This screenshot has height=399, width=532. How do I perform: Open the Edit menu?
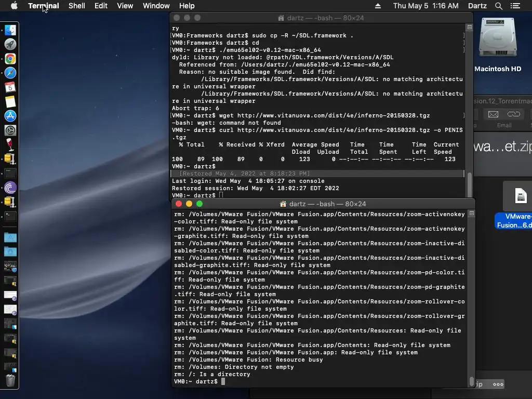pos(101,6)
